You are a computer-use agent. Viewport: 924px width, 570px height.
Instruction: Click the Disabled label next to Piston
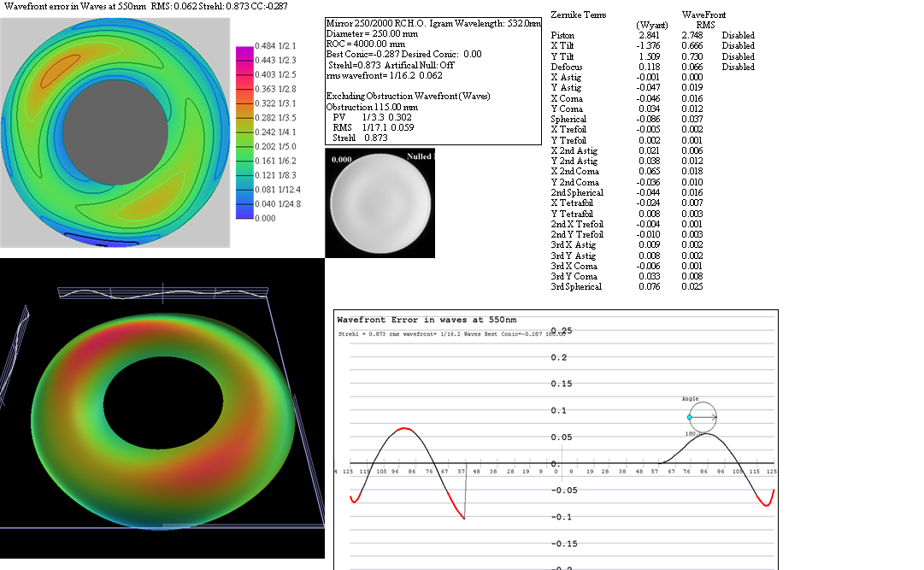pos(738,35)
